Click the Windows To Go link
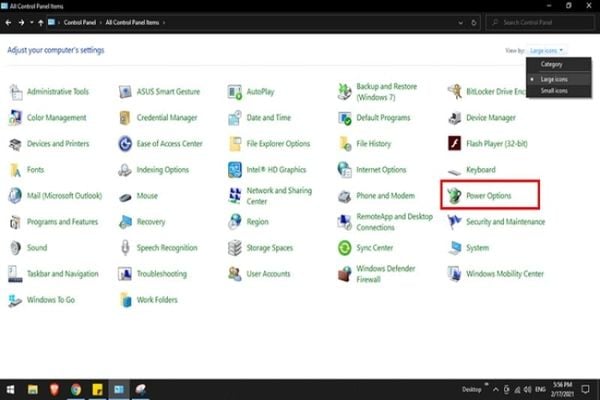600x400 pixels. click(51, 300)
